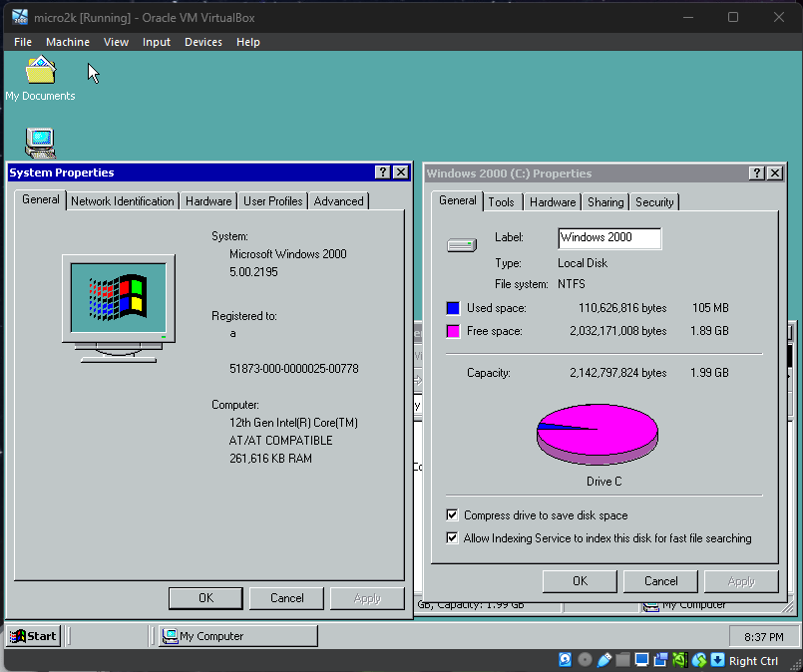The image size is (803, 672).
Task: Click the My Documents desktop icon
Action: (x=41, y=79)
